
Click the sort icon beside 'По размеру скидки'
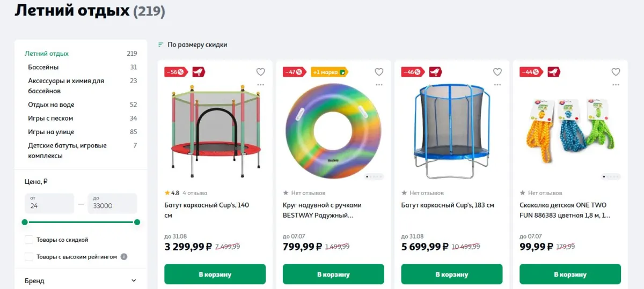click(160, 45)
